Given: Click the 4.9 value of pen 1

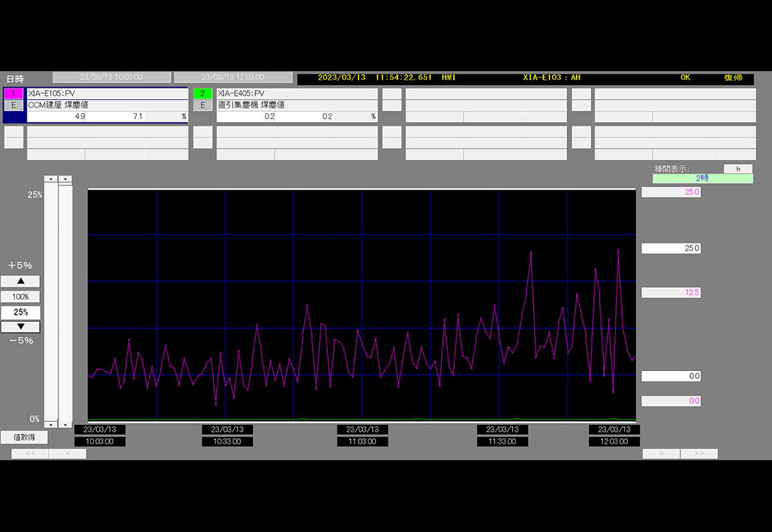Looking at the screenshot, I should 56,116.
